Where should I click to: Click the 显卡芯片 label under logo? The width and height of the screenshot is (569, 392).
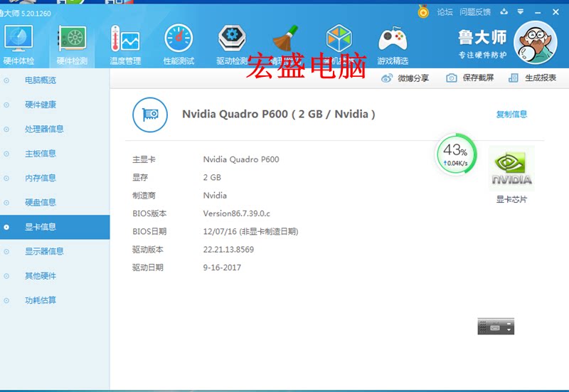pos(511,199)
